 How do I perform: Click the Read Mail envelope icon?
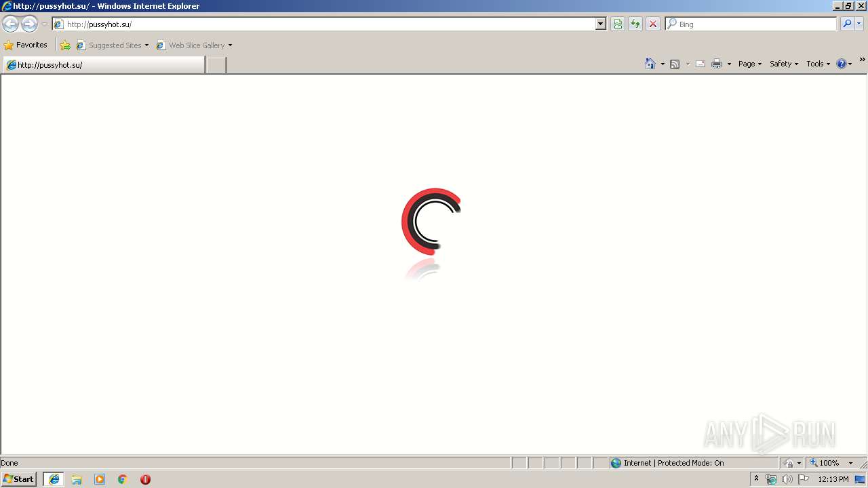(x=701, y=64)
